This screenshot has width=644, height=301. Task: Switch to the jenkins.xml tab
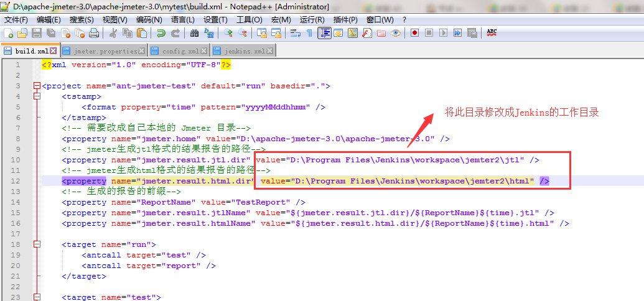tap(243, 51)
